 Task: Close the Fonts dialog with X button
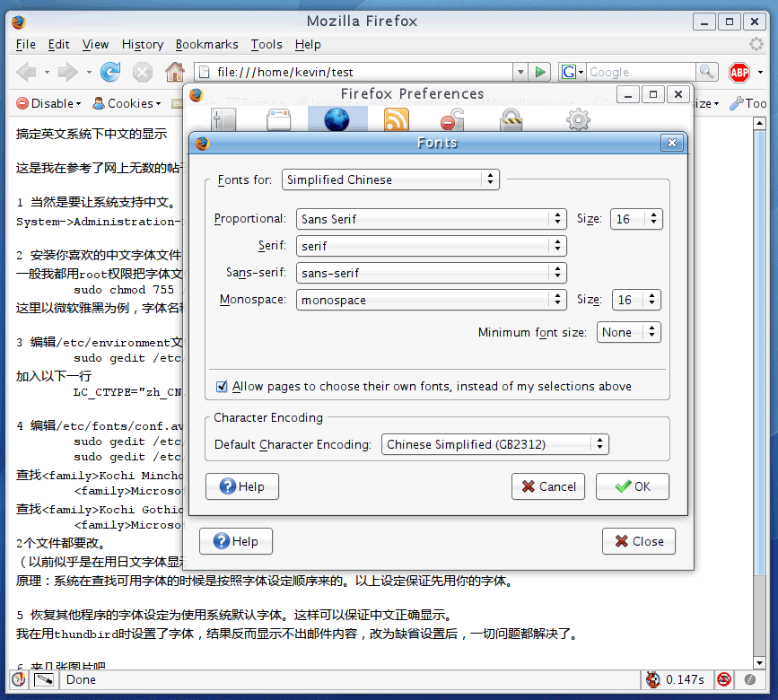click(x=672, y=143)
